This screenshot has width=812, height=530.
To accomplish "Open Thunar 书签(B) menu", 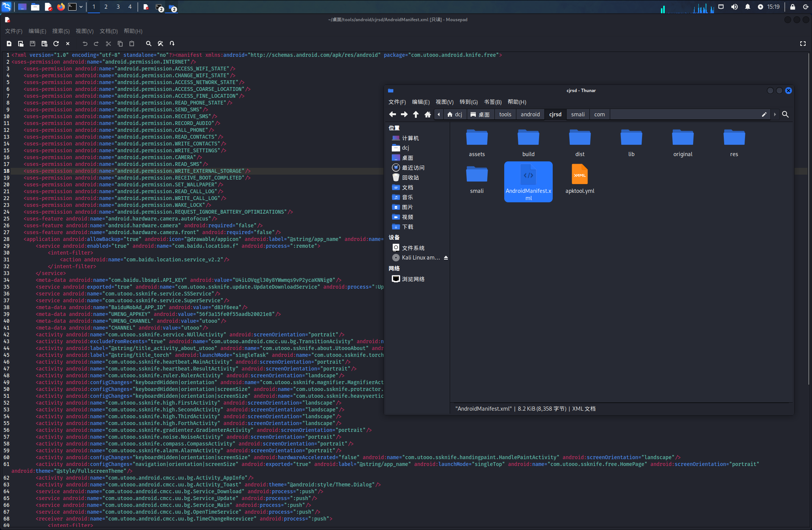I will click(492, 102).
